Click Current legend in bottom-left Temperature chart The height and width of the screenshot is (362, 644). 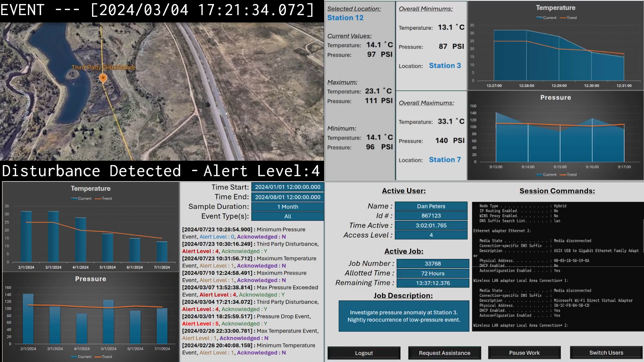(81, 199)
